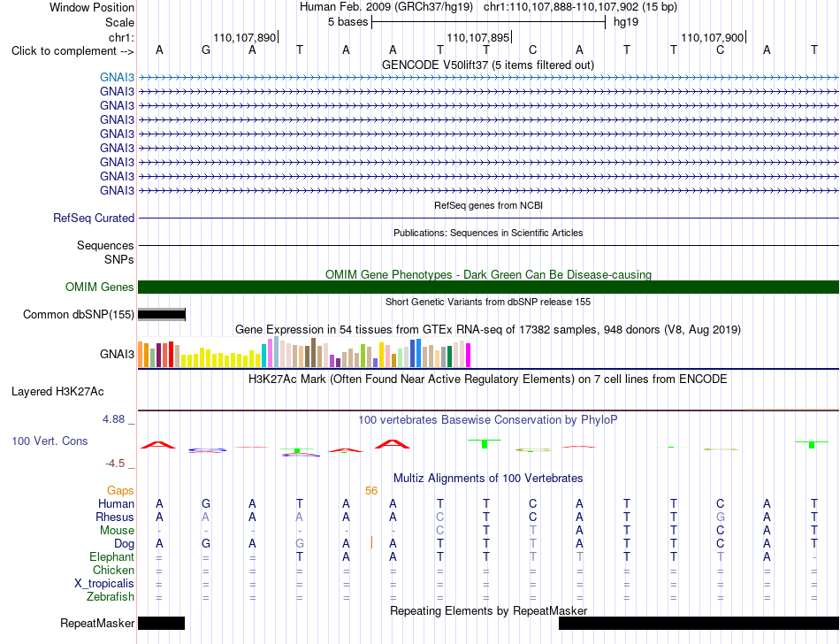Click the Scale label
This screenshot has height=644, width=840.
(x=119, y=22)
